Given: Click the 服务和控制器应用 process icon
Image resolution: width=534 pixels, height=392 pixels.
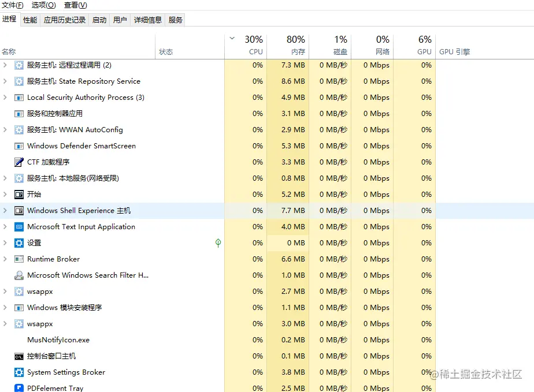Looking at the screenshot, I should pyautogui.click(x=19, y=114).
